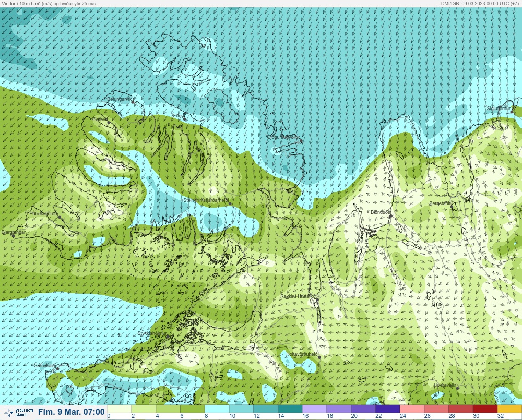
Task: Pick the 6–8 m/s dark green legend swatch
Action: [x=193, y=409]
